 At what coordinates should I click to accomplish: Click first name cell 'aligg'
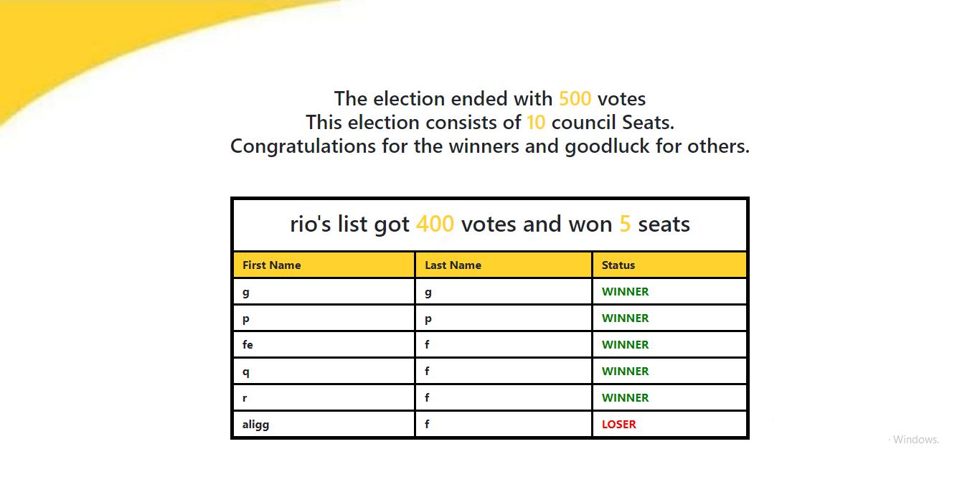[x=256, y=424]
